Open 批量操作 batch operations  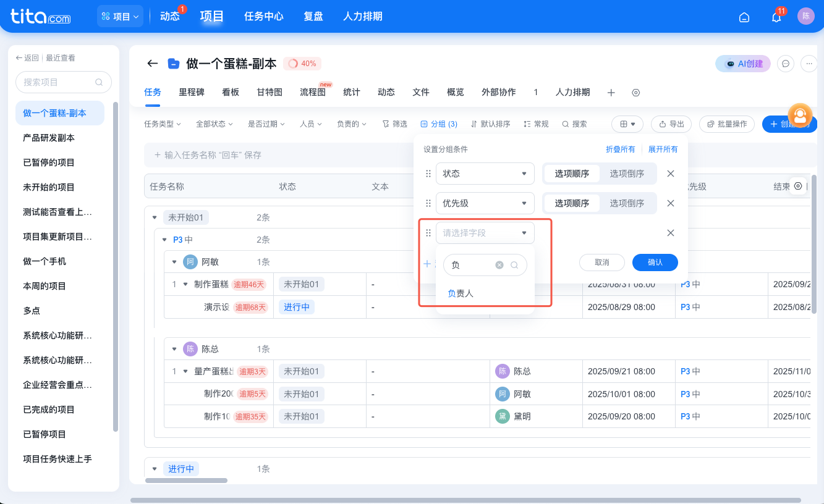pyautogui.click(x=727, y=124)
